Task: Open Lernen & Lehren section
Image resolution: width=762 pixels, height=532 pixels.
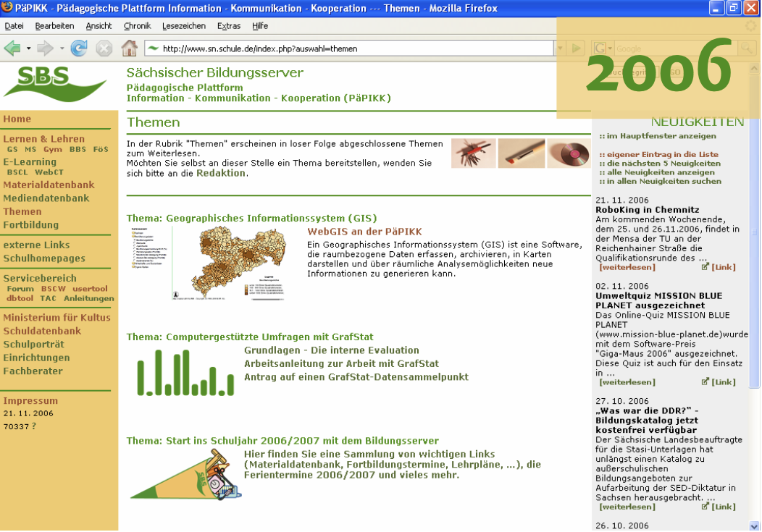Action: point(43,139)
